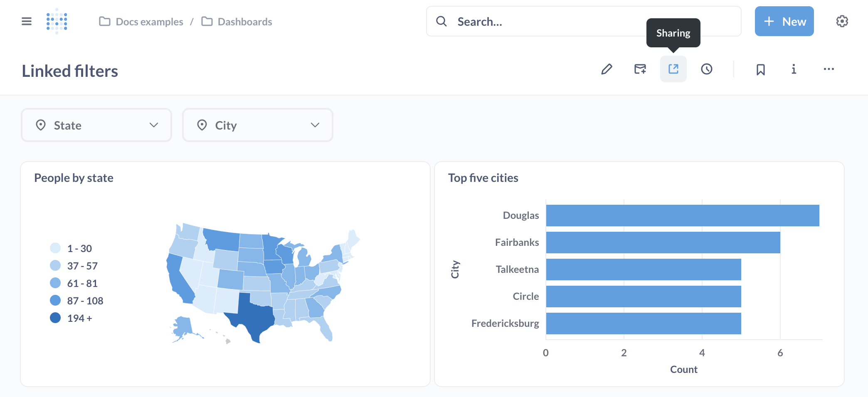Expand the State filter dropdown

[x=96, y=125]
